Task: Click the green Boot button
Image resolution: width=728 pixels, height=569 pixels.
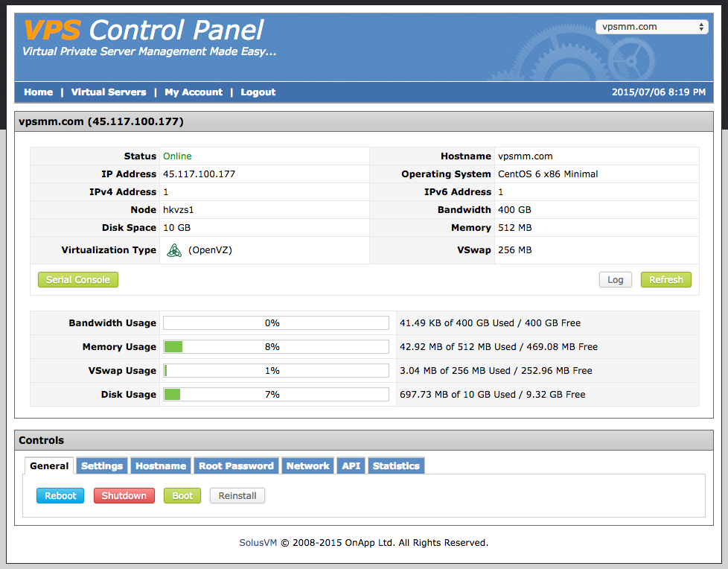Action: tap(182, 496)
